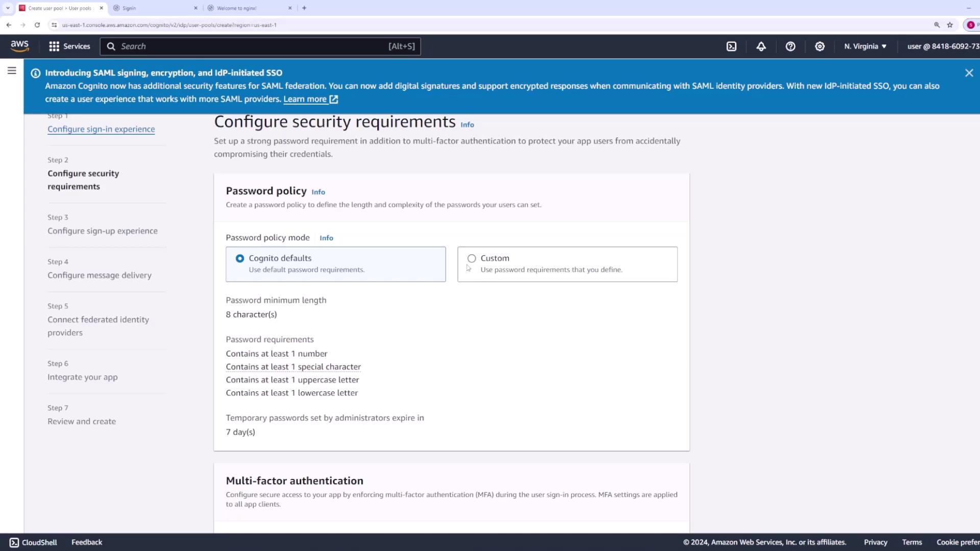Viewport: 980px width, 551px height.
Task: Expand the N. Virginia region dropdown
Action: pos(865,46)
